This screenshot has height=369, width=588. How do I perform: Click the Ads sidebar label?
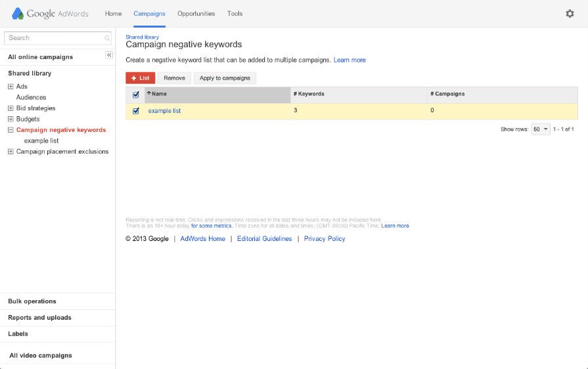pos(22,87)
